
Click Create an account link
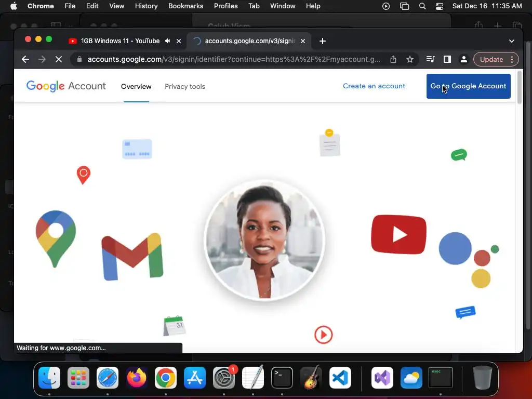[x=374, y=86]
